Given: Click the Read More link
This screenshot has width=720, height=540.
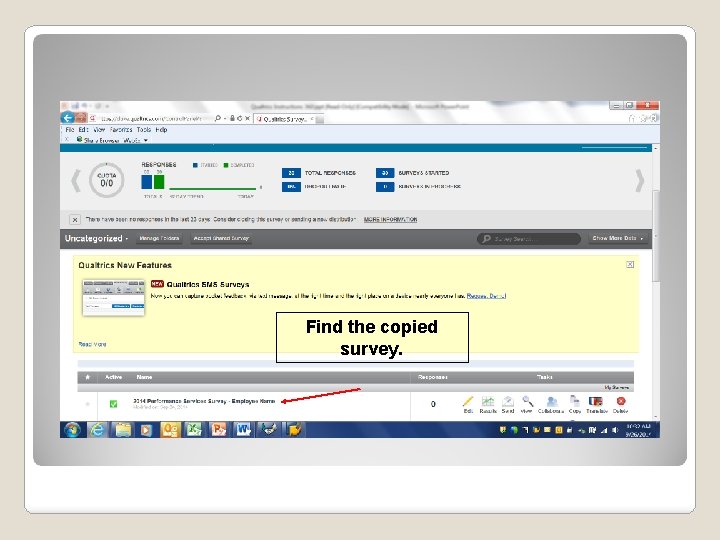Looking at the screenshot, I should [92, 344].
